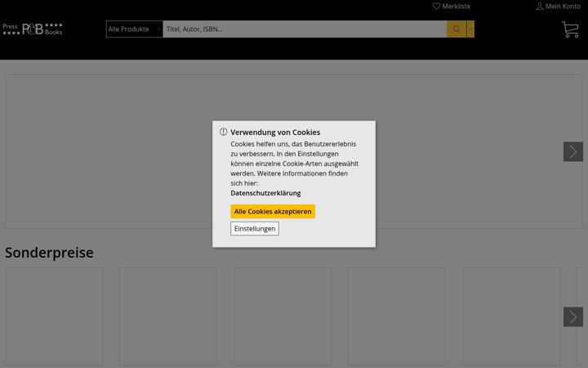The width and height of the screenshot is (588, 368).
Task: Open the Mein Konto user icon
Action: click(539, 6)
